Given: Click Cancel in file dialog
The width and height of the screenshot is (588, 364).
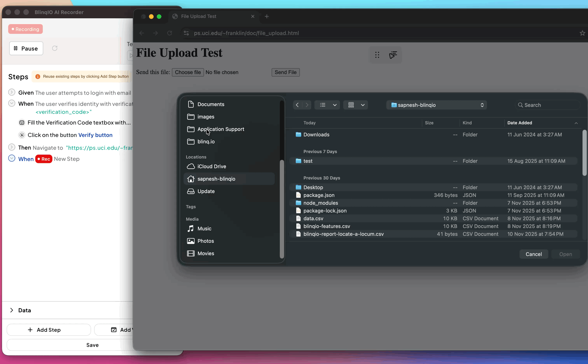Looking at the screenshot, I should [533, 254].
